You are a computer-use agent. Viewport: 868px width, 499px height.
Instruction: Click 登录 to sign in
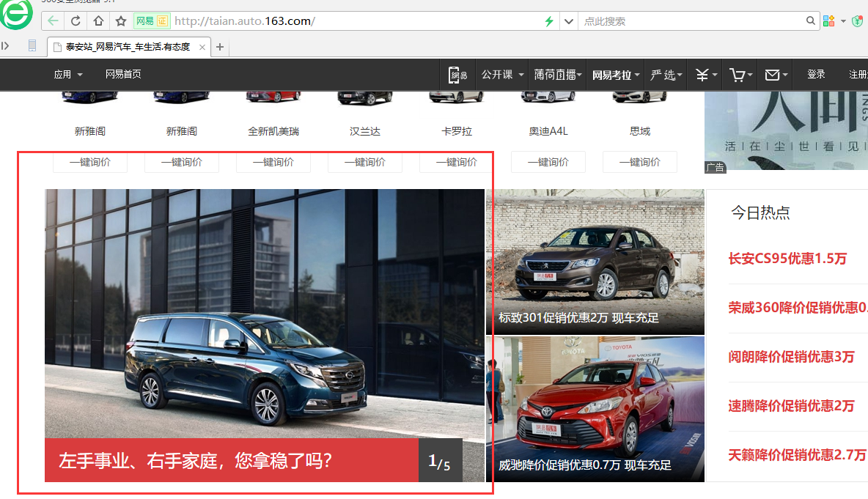816,74
